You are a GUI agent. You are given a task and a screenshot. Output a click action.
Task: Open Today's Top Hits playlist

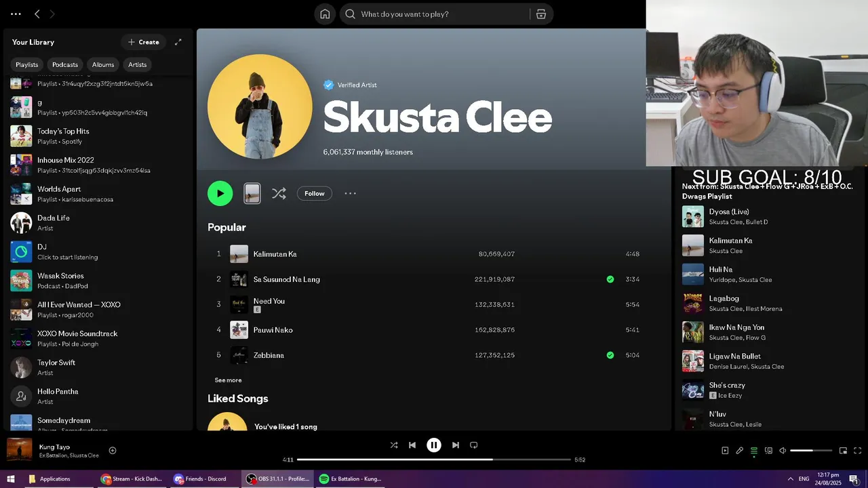point(98,136)
